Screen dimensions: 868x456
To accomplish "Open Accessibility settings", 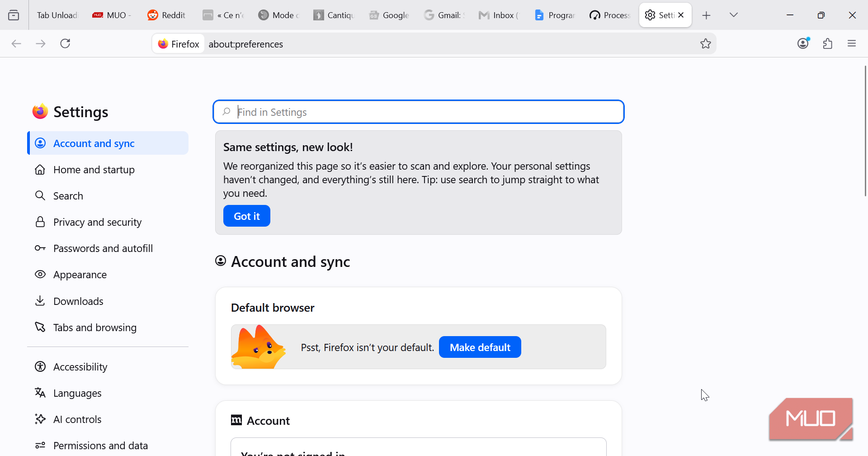I will tap(108, 367).
